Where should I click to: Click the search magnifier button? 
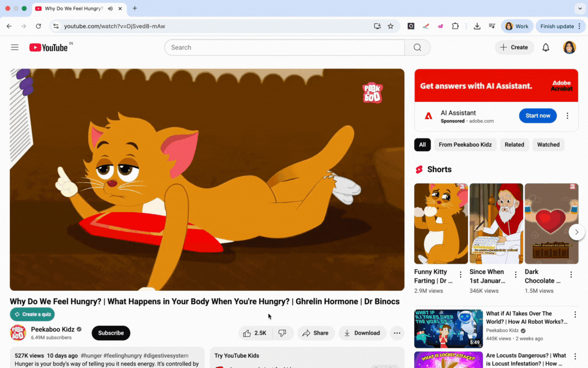[x=417, y=47]
